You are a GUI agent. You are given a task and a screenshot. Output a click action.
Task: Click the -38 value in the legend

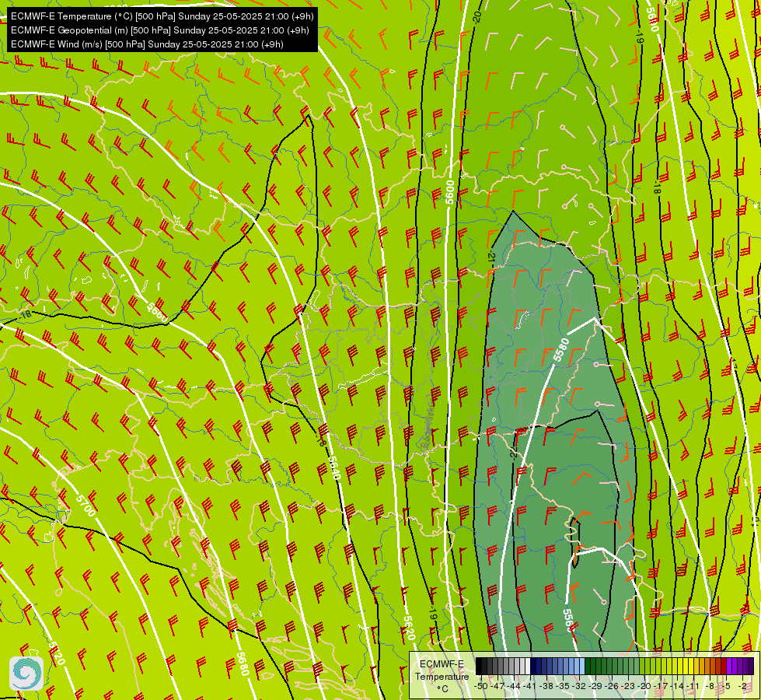[x=546, y=686]
